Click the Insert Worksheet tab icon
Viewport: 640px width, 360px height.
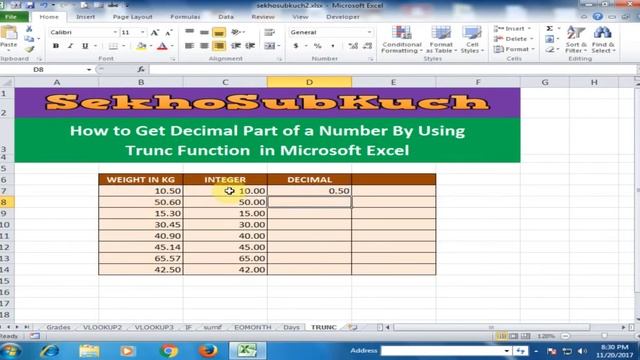(352, 327)
